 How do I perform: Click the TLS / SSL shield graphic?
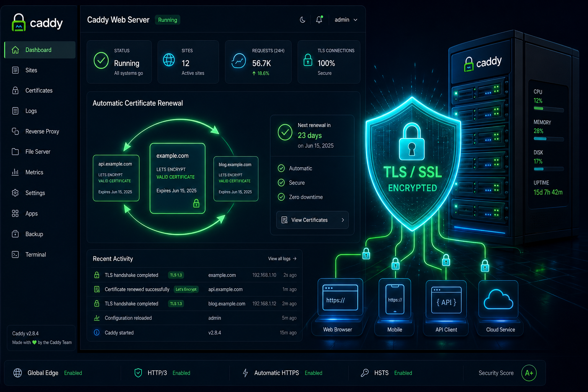[413, 165]
